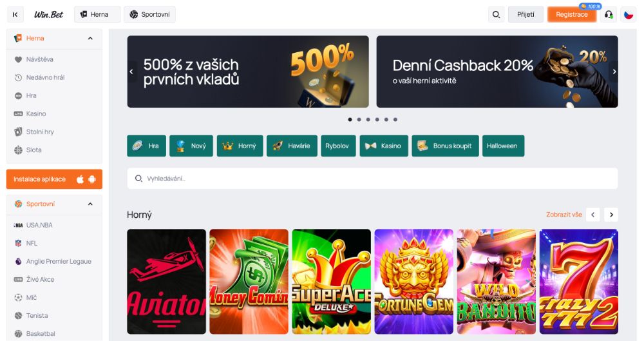Open the Czech flag language selector
This screenshot has width=644, height=341.
(x=629, y=14)
